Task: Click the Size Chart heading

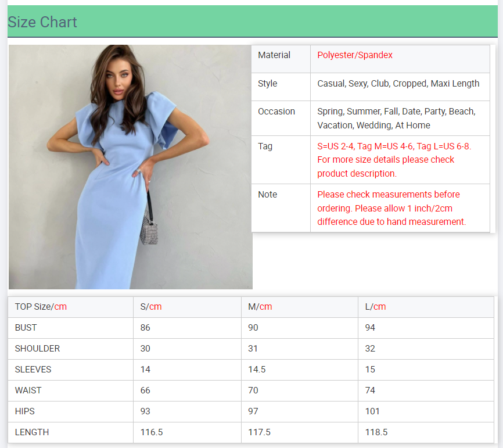Action: click(x=42, y=22)
